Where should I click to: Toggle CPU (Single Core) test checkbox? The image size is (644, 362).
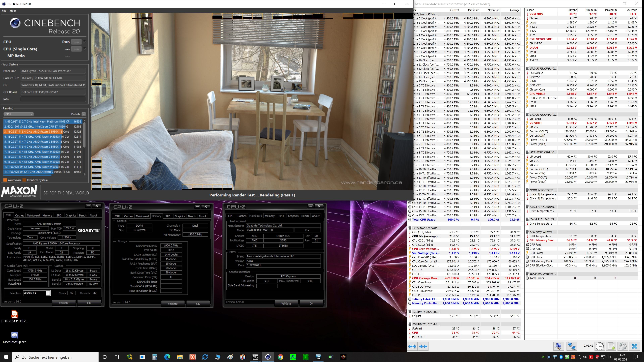(x=85, y=49)
